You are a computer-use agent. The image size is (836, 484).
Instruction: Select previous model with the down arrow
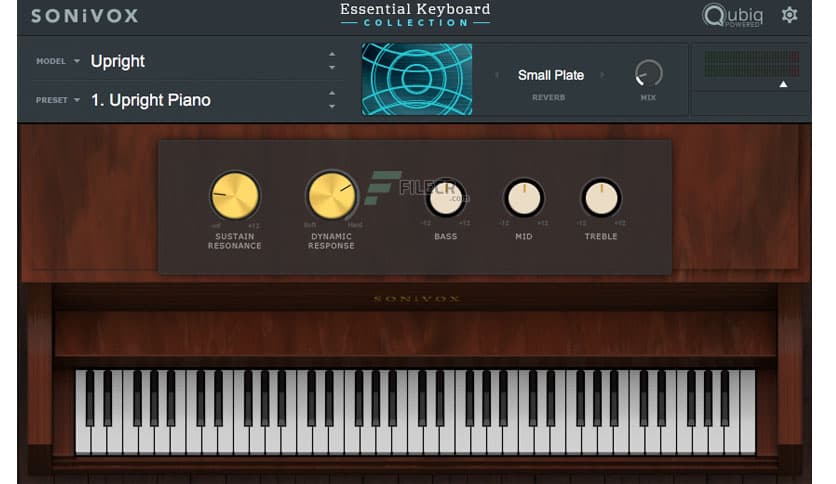pos(332,68)
